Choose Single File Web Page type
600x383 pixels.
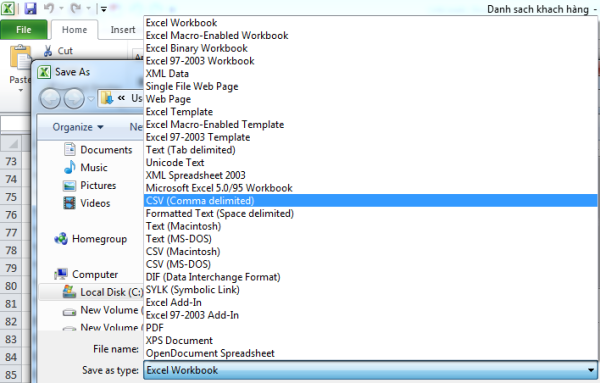tap(370, 86)
